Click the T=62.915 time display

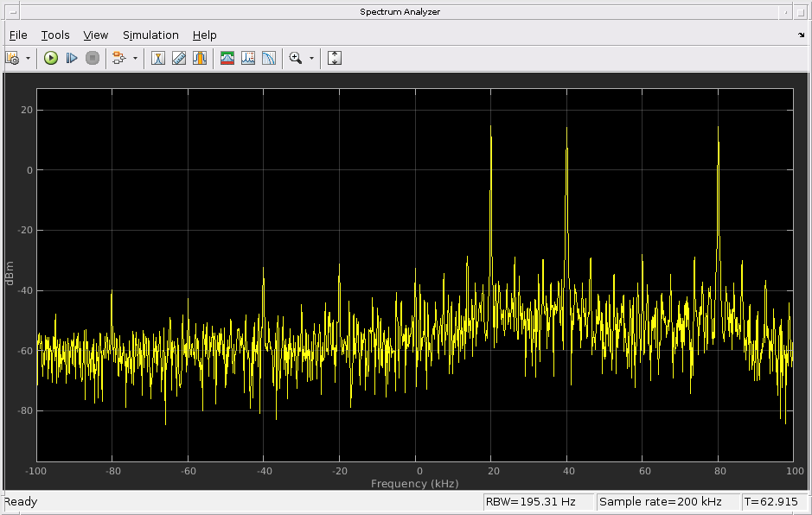(x=772, y=501)
